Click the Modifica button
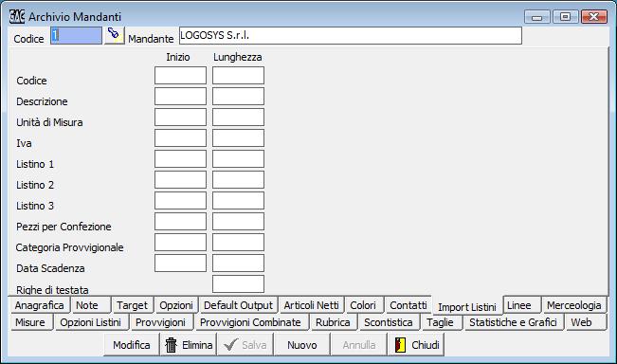617x364 pixels. pyautogui.click(x=132, y=345)
